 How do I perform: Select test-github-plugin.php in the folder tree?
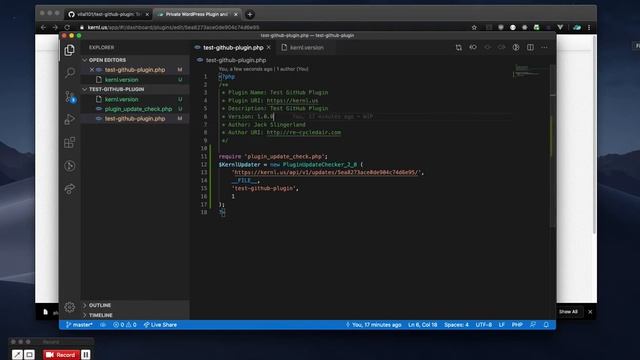click(135, 119)
